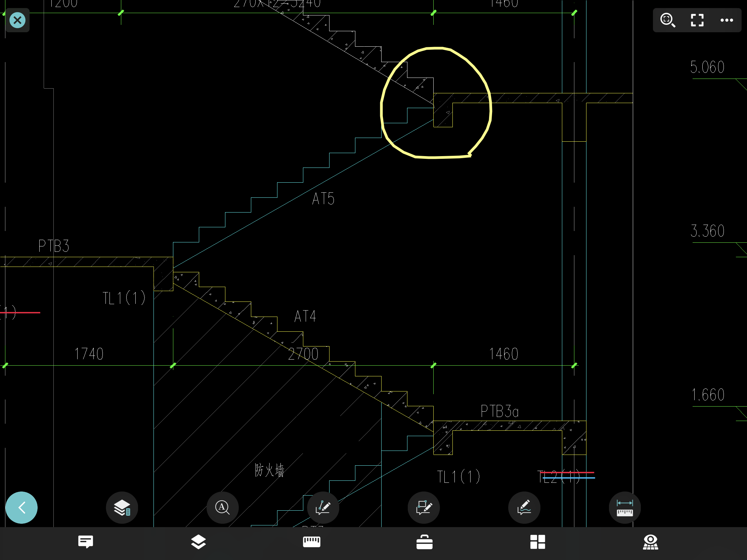The image size is (747, 560).
Task: Open the measure ruler tab in bottom bar
Action: [311, 542]
